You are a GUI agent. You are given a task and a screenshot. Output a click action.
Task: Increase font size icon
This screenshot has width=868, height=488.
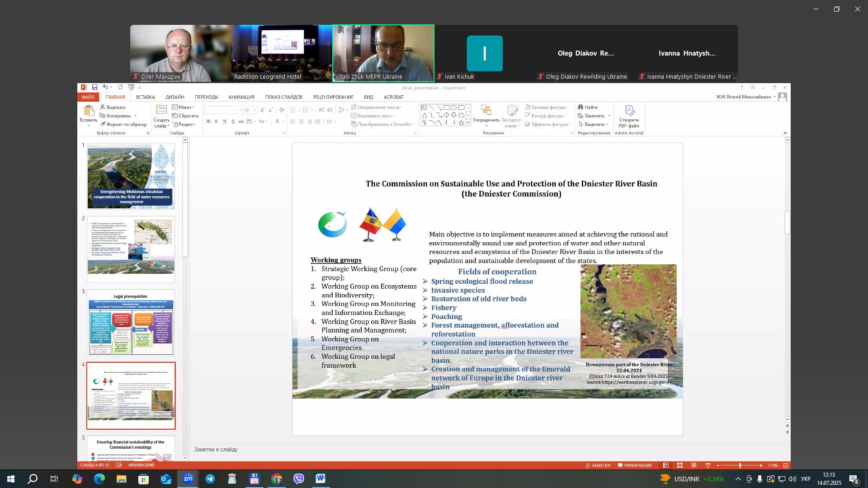click(x=262, y=110)
